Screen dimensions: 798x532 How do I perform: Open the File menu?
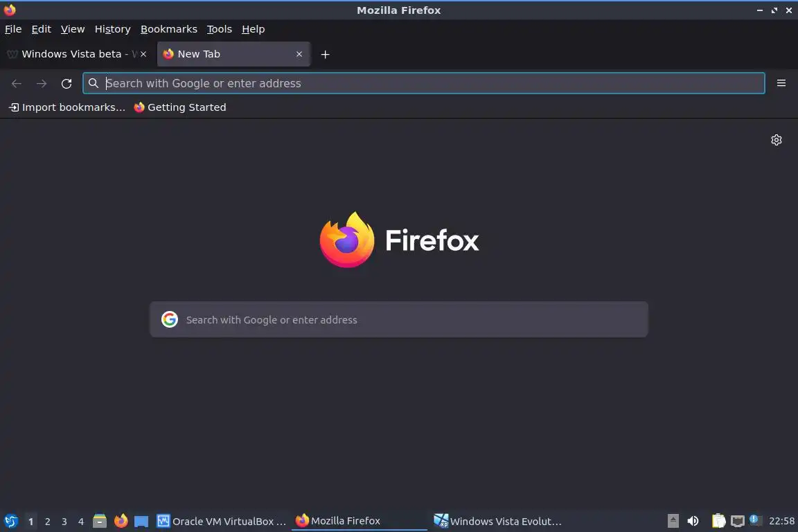(13, 29)
